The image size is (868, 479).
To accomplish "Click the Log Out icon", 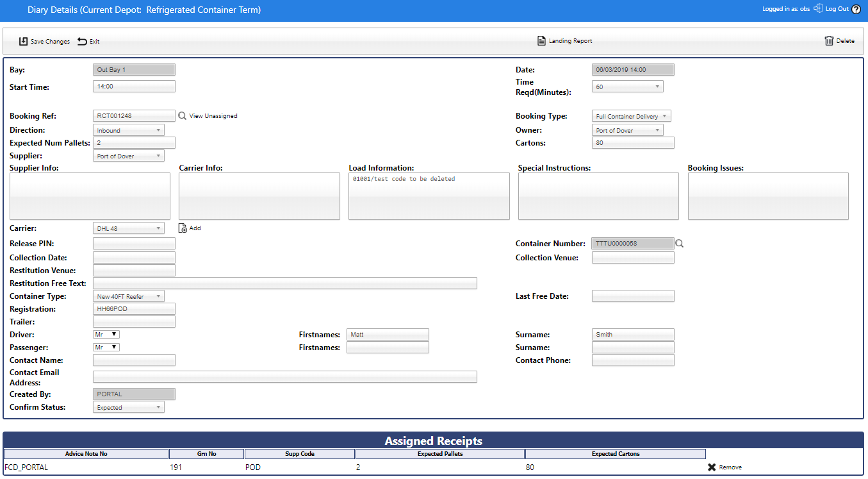I will coord(818,9).
